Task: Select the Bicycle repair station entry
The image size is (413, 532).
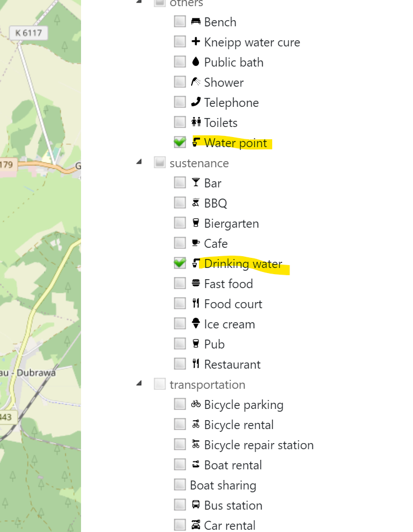Action: click(x=259, y=445)
